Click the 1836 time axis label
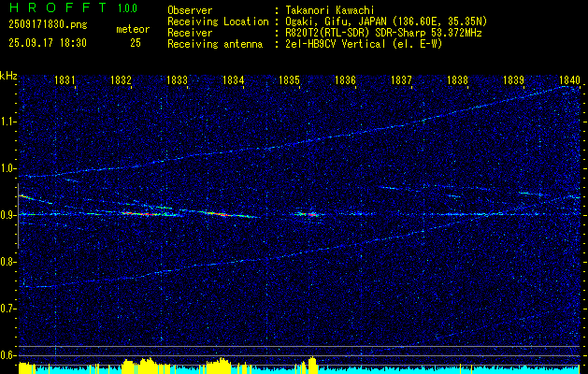 [x=345, y=79]
